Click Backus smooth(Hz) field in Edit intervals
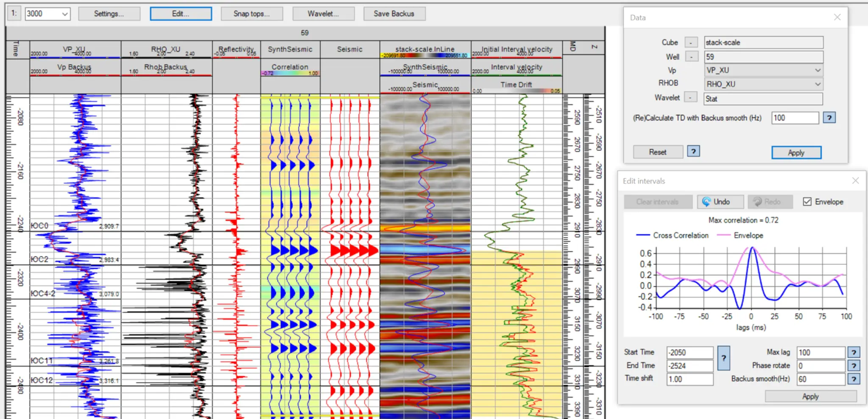The height and width of the screenshot is (419, 868). (x=821, y=379)
